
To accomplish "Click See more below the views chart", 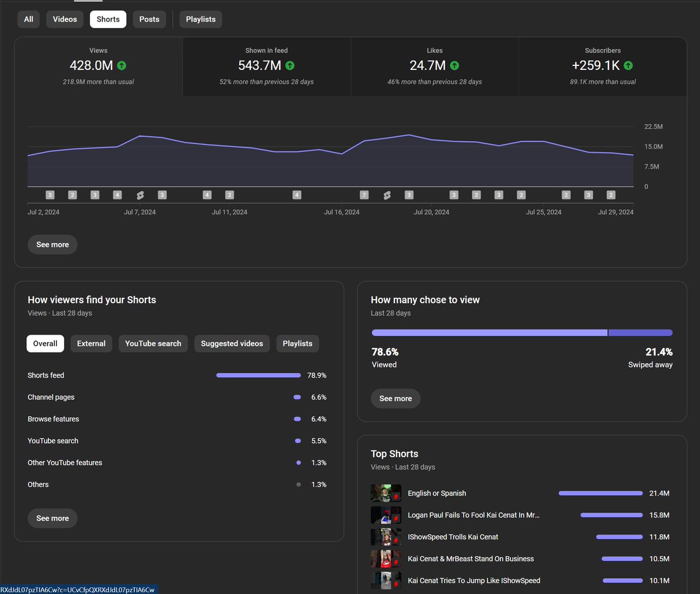I will (52, 245).
